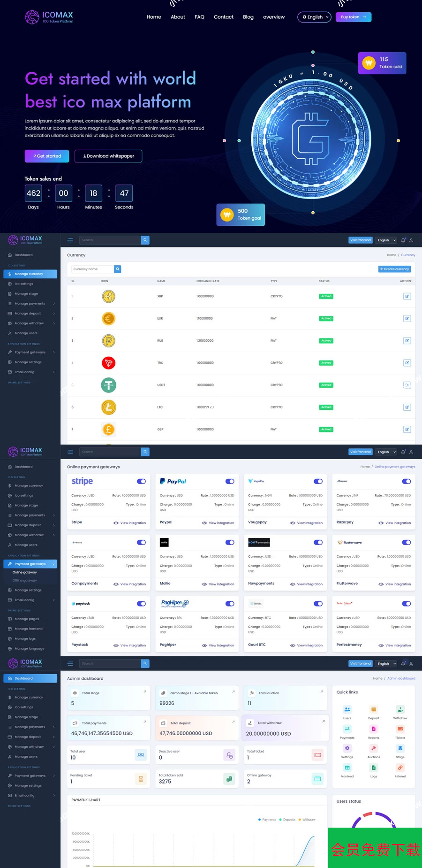Open the Reports quick link icon
The width and height of the screenshot is (422, 868).
tap(373, 729)
